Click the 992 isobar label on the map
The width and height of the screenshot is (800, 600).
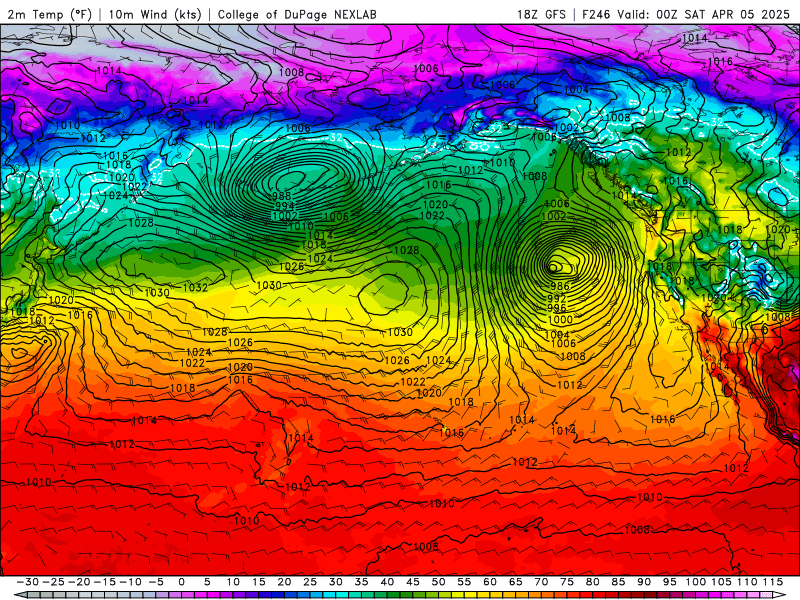557,298
